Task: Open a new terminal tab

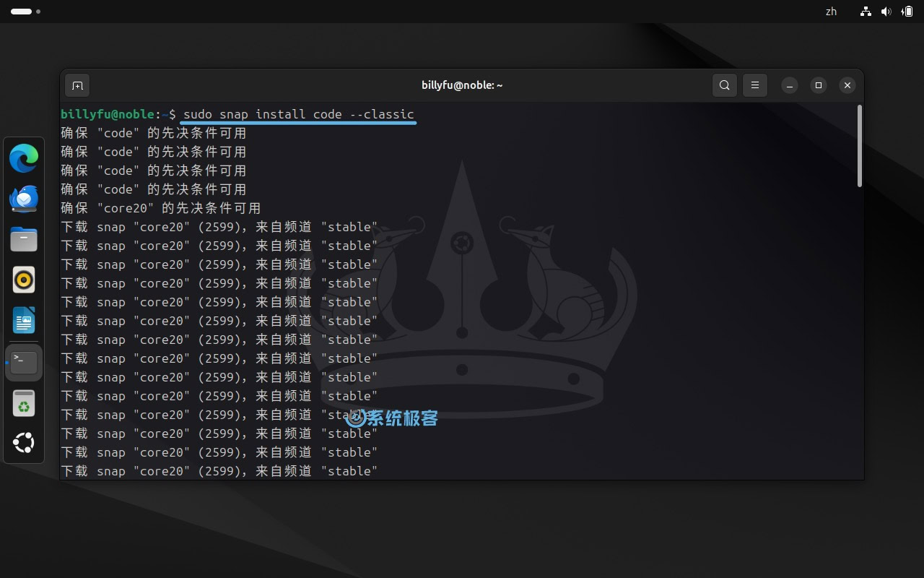Action: tap(77, 85)
